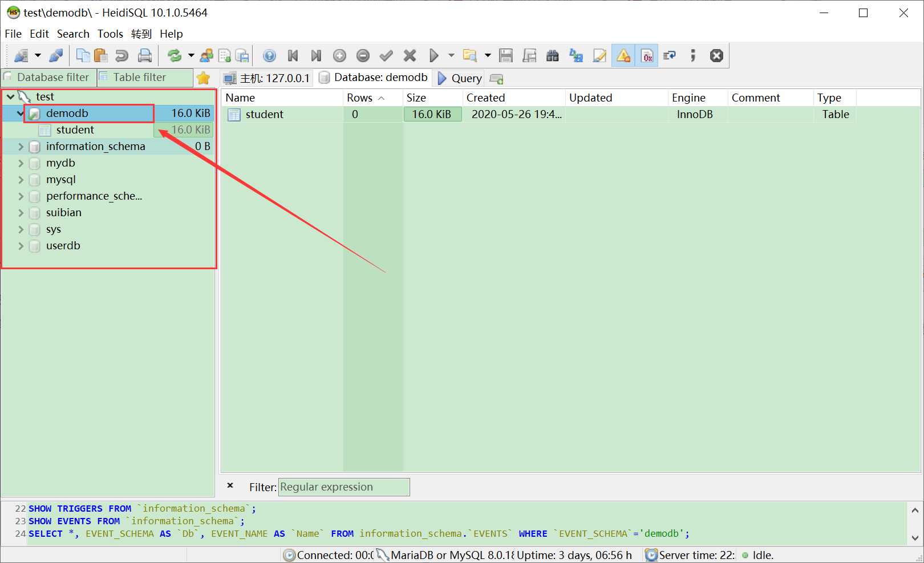
Task: Click the yellow star favorites icon
Action: point(203,78)
